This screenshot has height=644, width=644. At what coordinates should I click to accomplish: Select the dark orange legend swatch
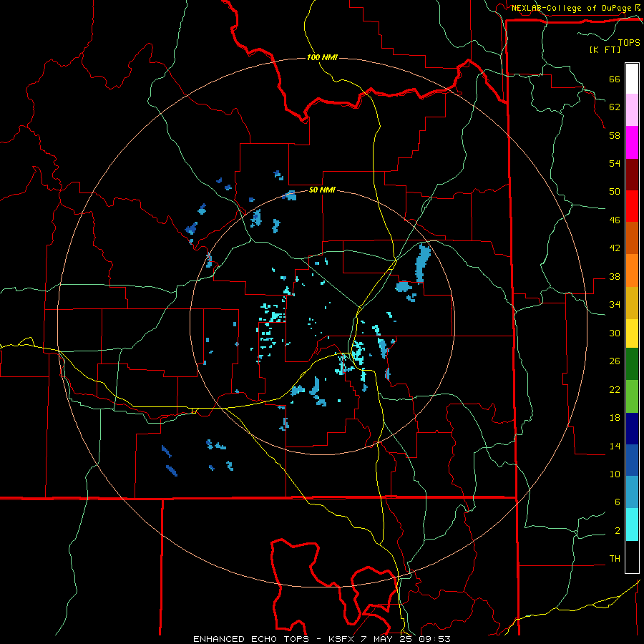coord(632,238)
